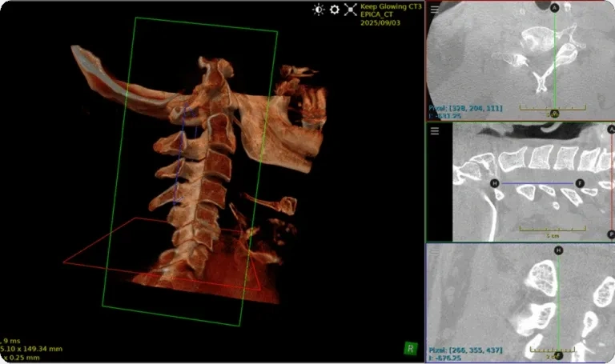Click the 5 cm scale ruler

pos(553,230)
